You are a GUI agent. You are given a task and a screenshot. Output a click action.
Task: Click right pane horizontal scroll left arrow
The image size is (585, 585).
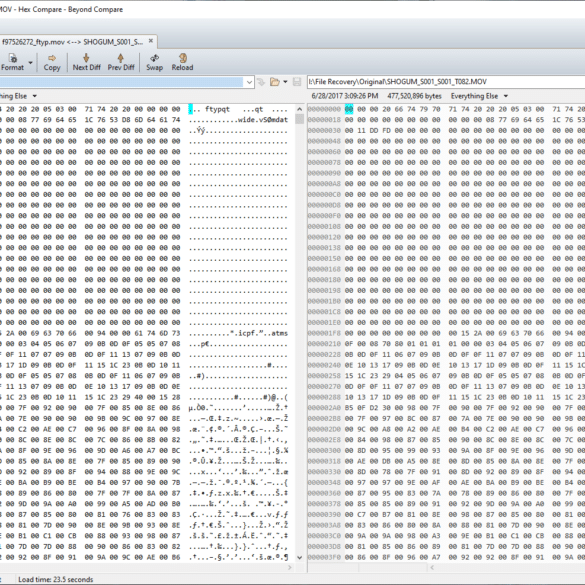click(432, 567)
